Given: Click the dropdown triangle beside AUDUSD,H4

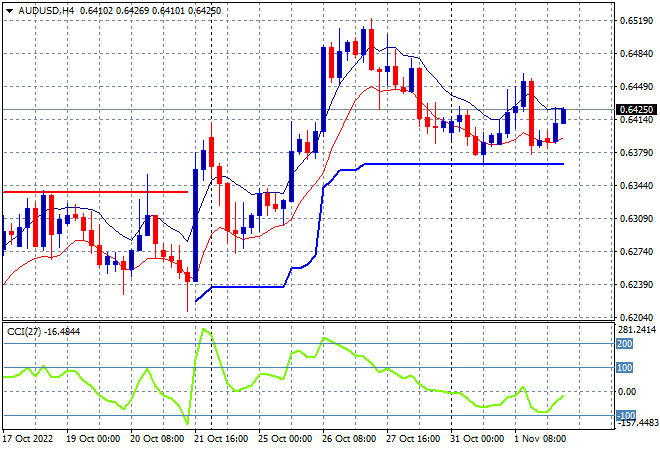Looking at the screenshot, I should pos(9,11).
